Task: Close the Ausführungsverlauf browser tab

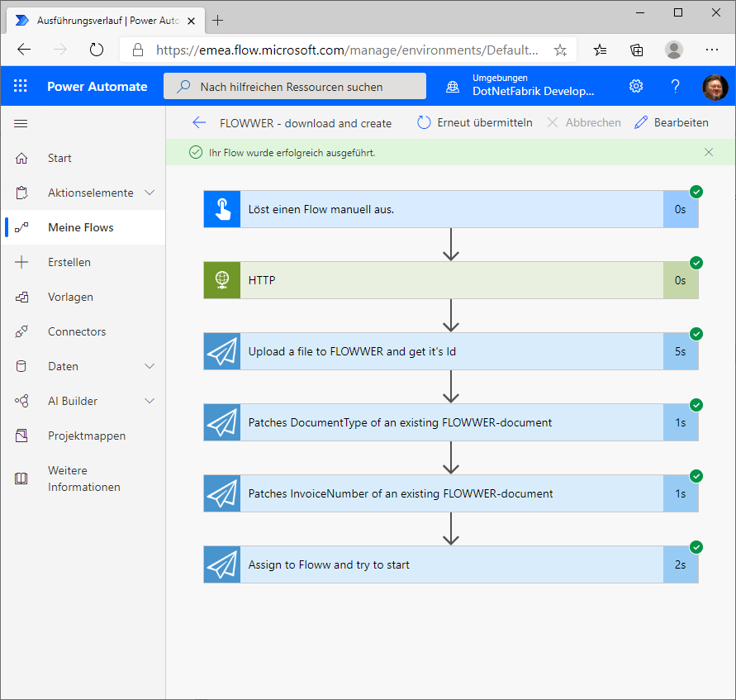Action: (191, 21)
